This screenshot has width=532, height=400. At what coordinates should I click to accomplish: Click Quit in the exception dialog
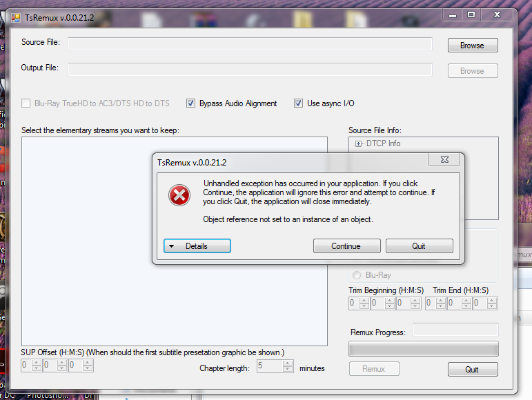pyautogui.click(x=419, y=246)
